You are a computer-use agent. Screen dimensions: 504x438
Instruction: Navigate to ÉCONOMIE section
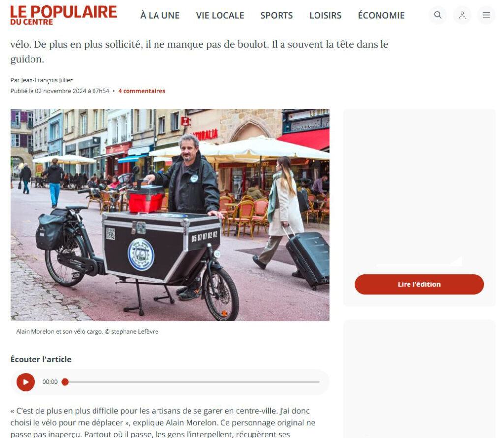pyautogui.click(x=381, y=15)
